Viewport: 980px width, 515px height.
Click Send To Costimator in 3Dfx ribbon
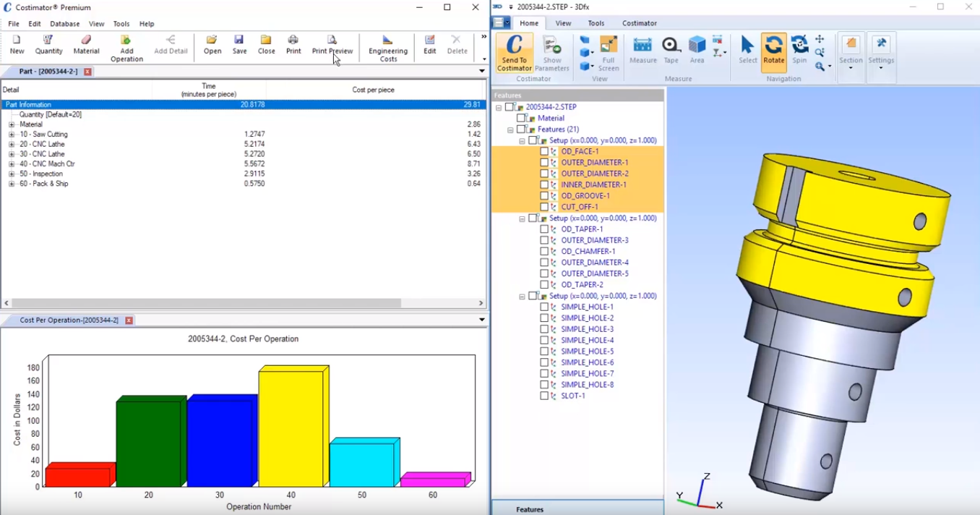point(515,53)
